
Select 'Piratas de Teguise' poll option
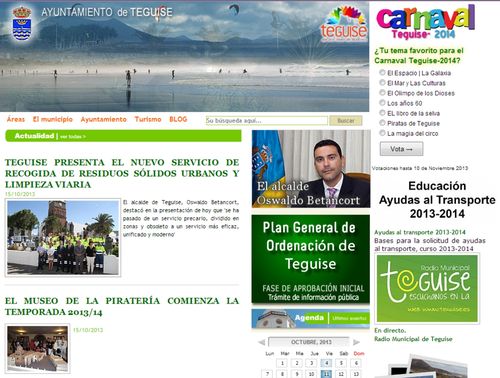click(382, 123)
